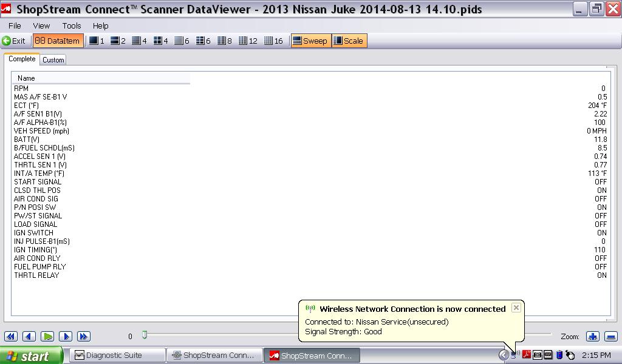This screenshot has height=364, width=622.
Task: Step back one frame
Action: (29, 336)
